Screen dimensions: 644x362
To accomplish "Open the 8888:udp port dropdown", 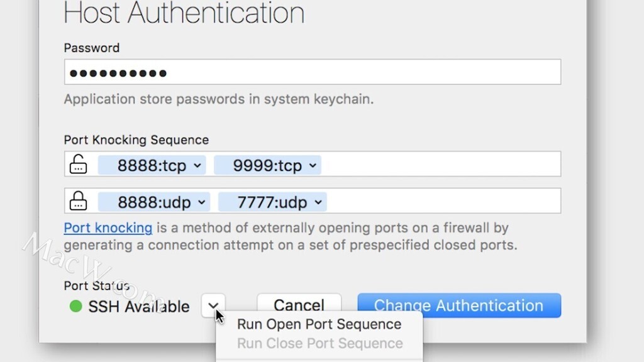I will point(154,202).
